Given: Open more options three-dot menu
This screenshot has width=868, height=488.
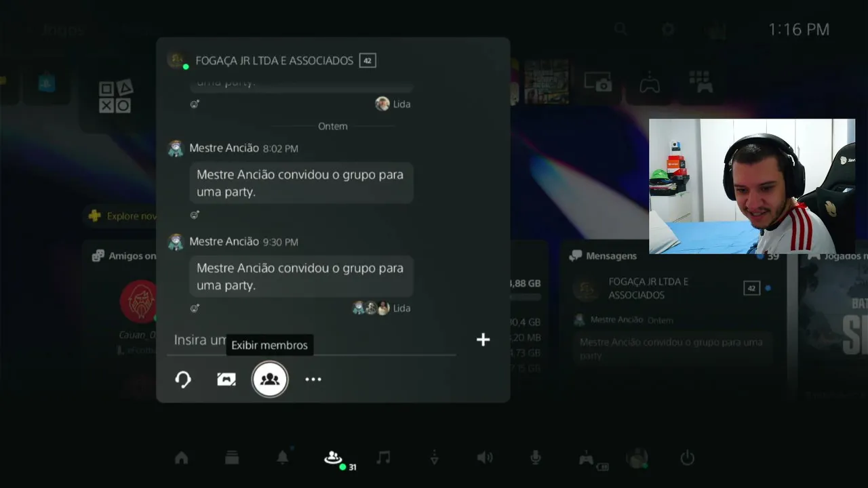Looking at the screenshot, I should tap(313, 380).
